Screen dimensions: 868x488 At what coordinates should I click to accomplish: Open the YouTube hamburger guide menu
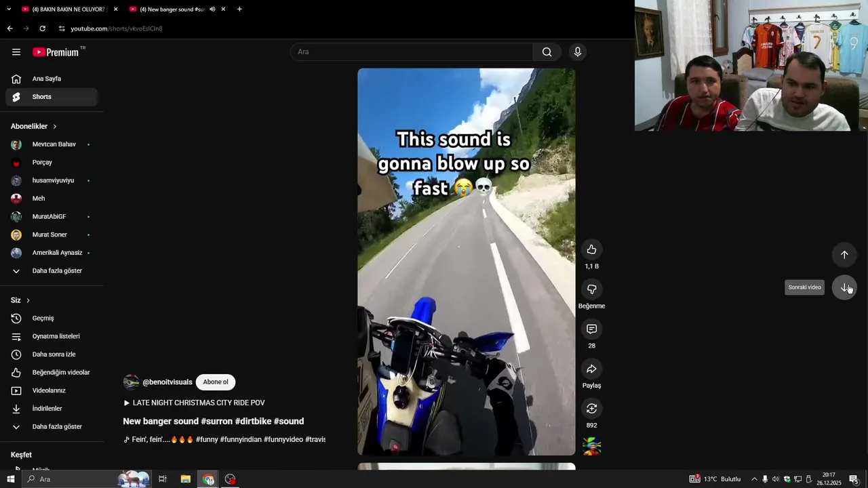[x=16, y=52]
